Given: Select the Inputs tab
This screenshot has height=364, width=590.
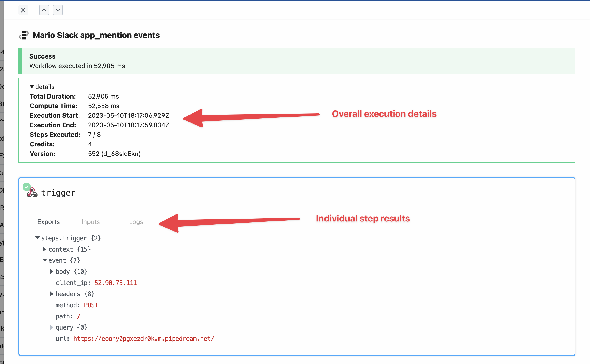Looking at the screenshot, I should tap(91, 221).
